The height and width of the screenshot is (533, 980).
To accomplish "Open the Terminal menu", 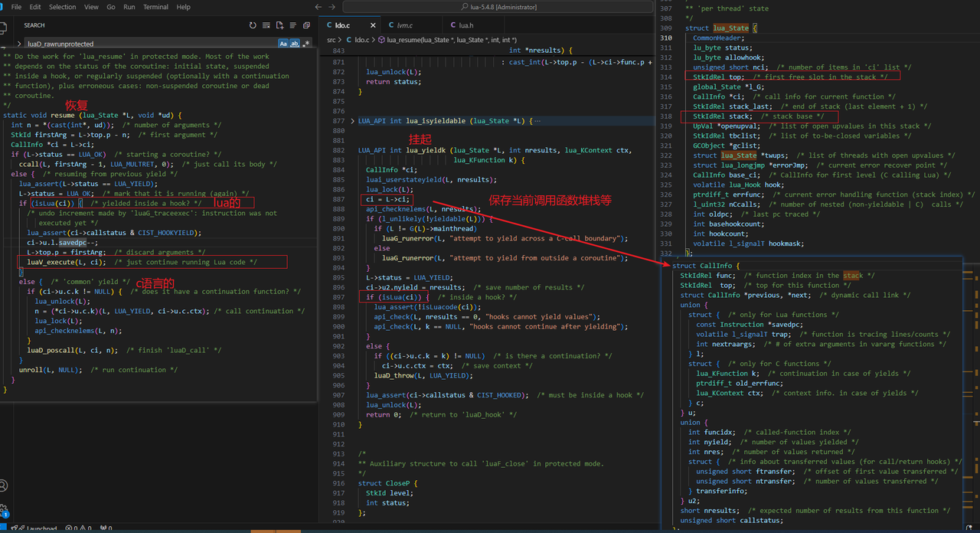I will [x=156, y=7].
